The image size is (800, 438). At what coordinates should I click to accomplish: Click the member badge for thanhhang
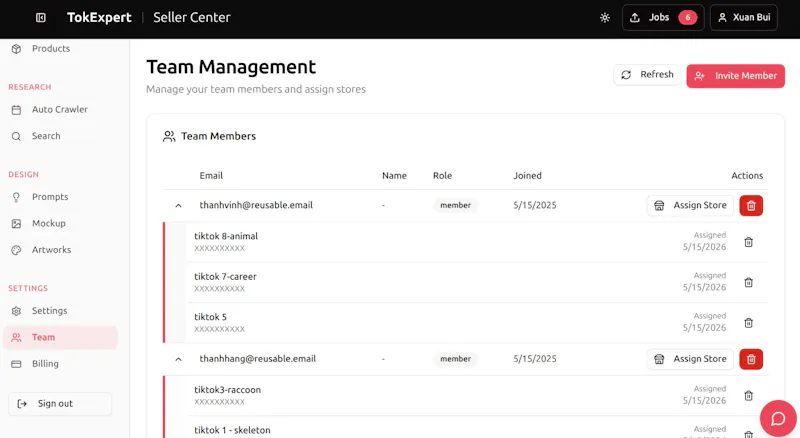coord(455,359)
